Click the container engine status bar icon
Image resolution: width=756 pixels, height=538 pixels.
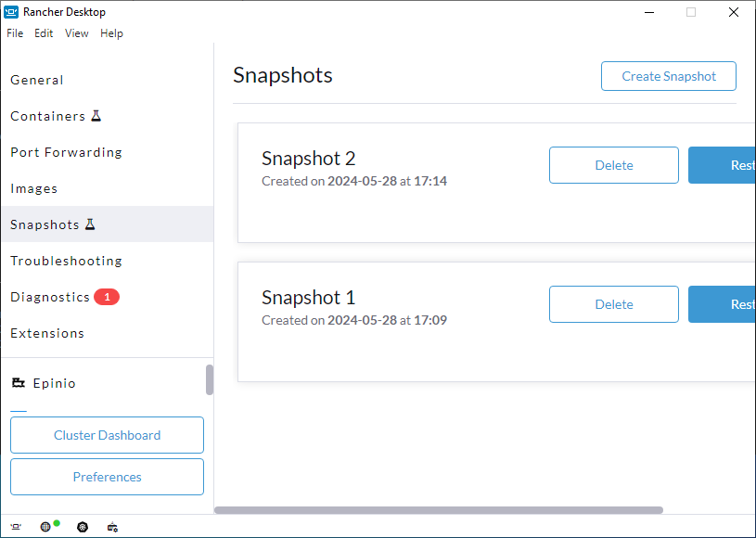tap(112, 527)
